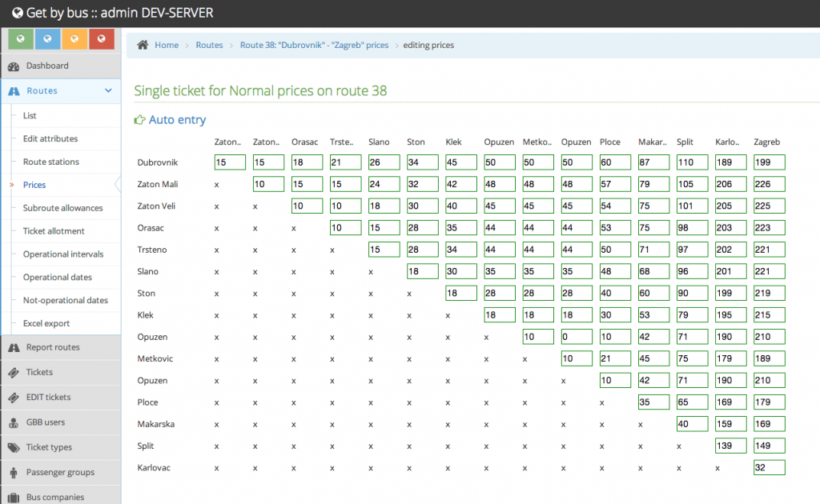Click Metkovic to Ploce price field 21
The image size is (820, 504).
[x=615, y=358]
